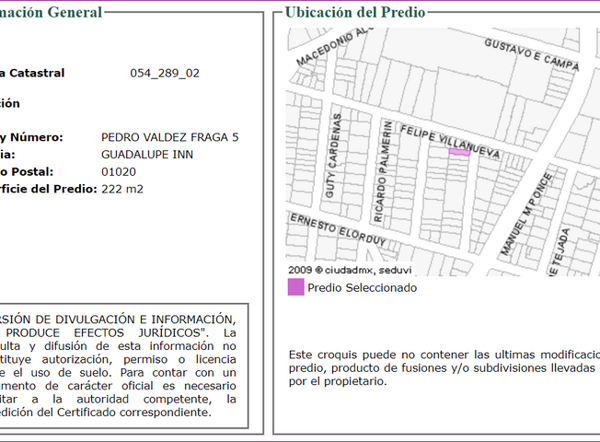The image size is (600, 442).
Task: Click the Ubicación del Predio section heading
Action: coord(355,12)
